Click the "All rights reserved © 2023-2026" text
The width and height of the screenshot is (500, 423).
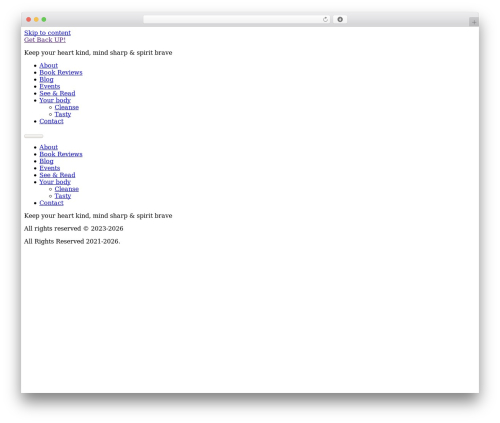(x=74, y=229)
